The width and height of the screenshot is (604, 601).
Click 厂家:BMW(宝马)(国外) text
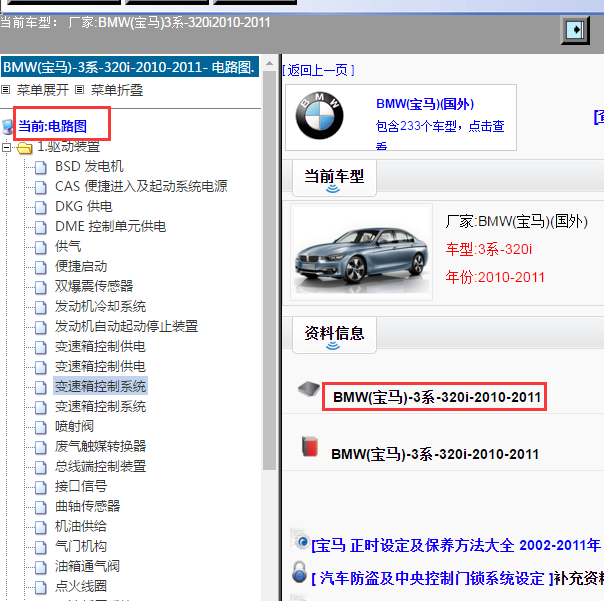(517, 222)
